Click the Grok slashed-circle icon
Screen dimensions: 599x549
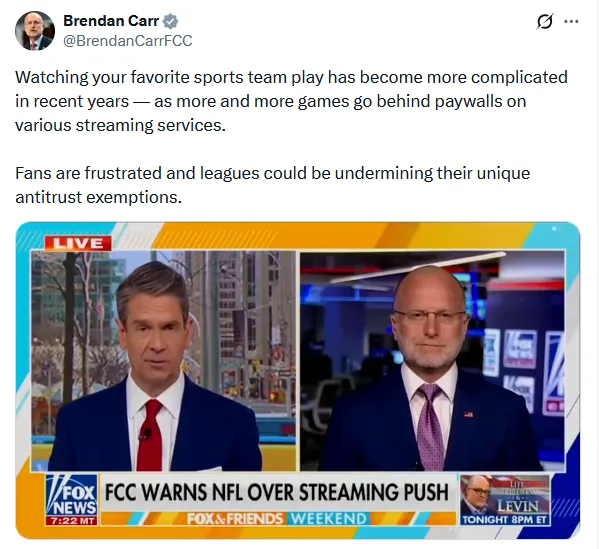pos(545,21)
